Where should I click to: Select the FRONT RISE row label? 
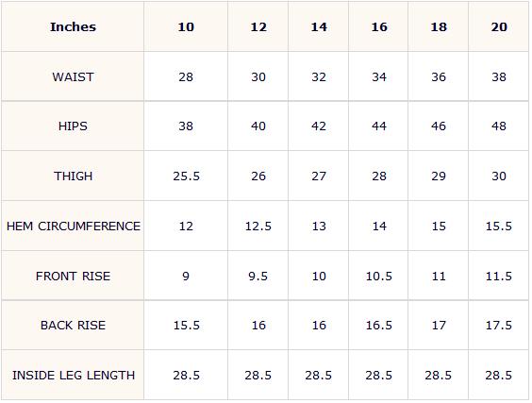tap(73, 276)
